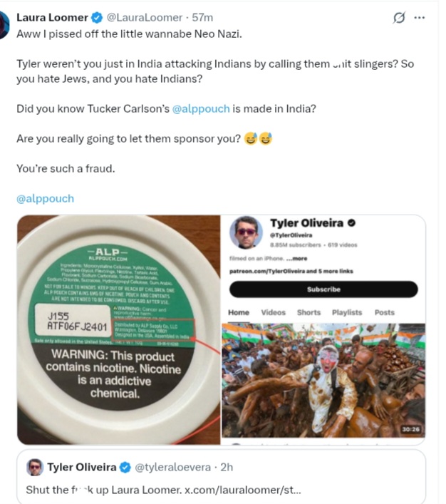
Task: Open the Shorts tab
Action: click(308, 312)
